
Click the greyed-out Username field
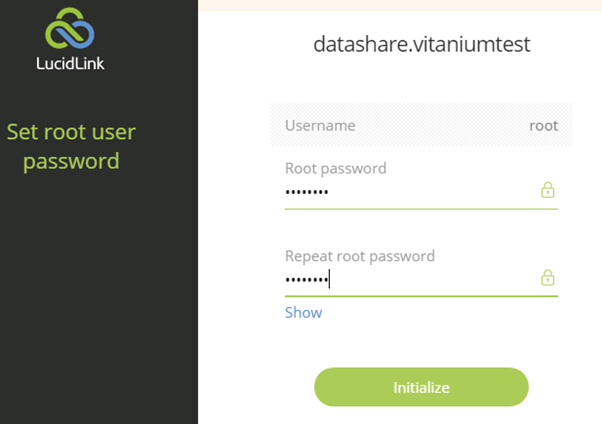[421, 125]
